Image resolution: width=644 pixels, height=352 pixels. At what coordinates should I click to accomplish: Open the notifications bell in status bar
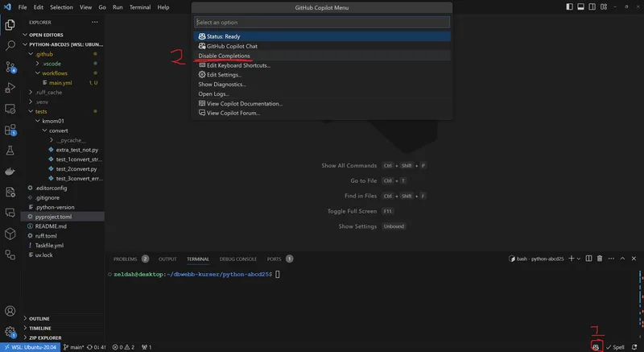point(634,347)
